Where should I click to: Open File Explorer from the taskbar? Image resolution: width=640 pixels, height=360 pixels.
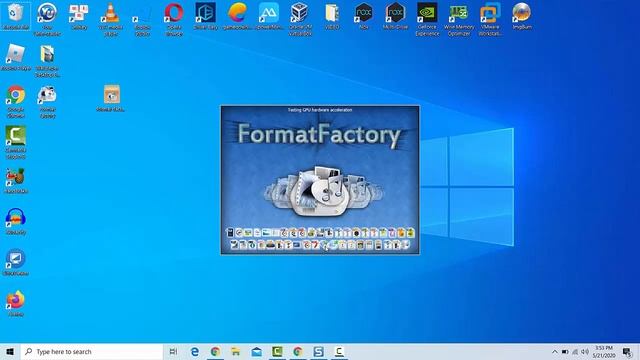[236, 351]
